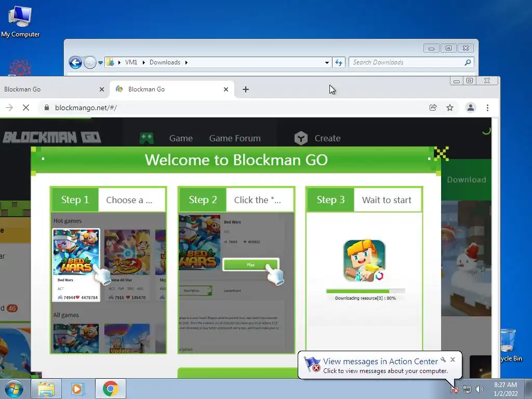532x399 pixels.
Task: Click forward arrow in Downloads explorer window
Action: 90,62
